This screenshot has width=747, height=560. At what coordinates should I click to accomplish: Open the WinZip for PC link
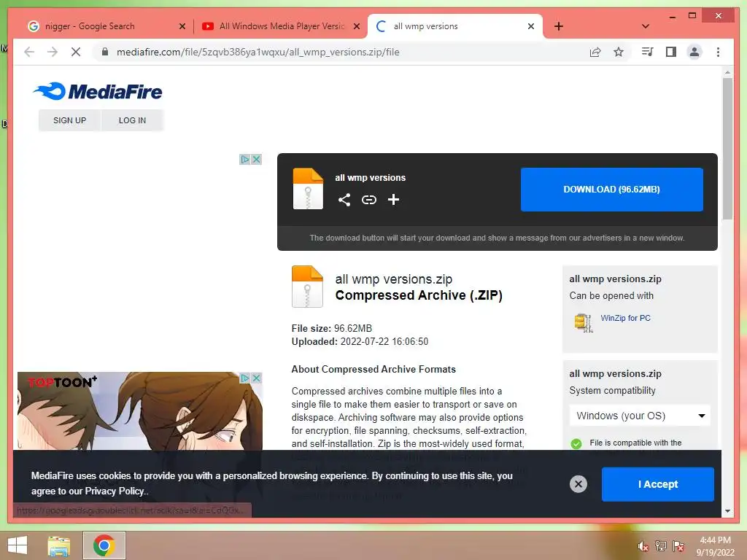click(625, 318)
